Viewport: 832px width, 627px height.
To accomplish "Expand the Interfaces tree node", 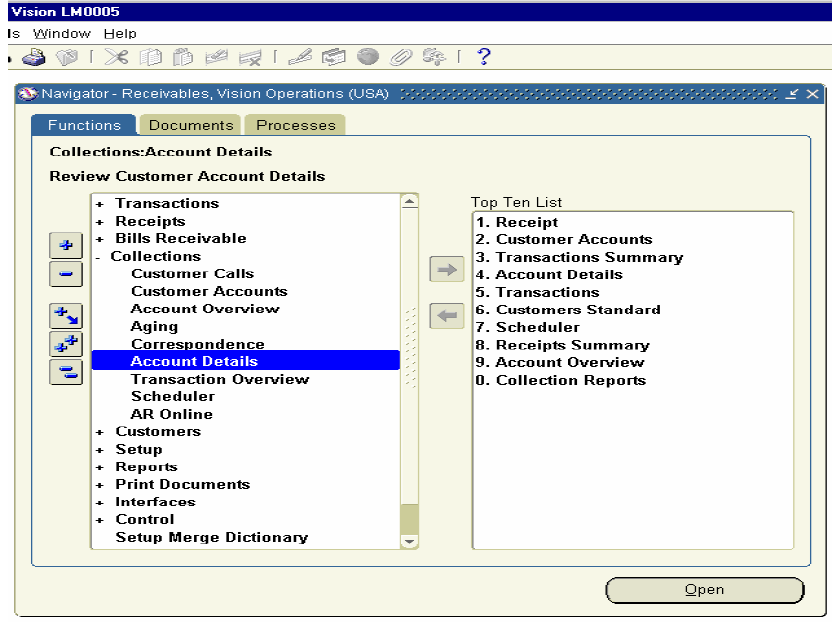I will tap(99, 503).
